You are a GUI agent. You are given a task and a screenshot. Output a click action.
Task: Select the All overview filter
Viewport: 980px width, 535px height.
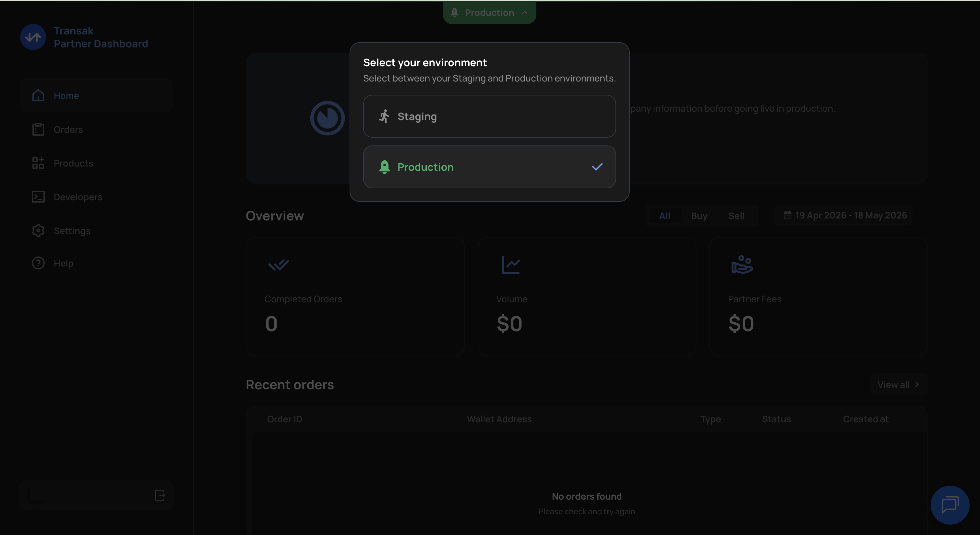pos(664,216)
